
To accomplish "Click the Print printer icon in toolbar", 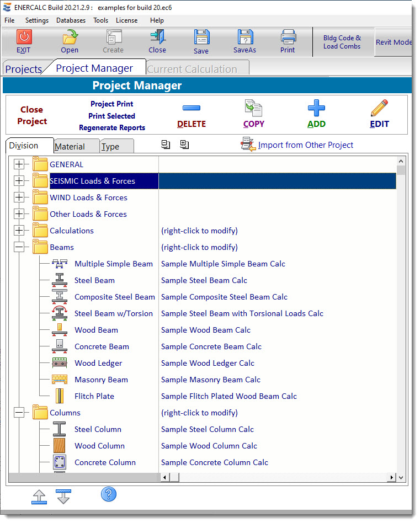I will click(x=288, y=37).
